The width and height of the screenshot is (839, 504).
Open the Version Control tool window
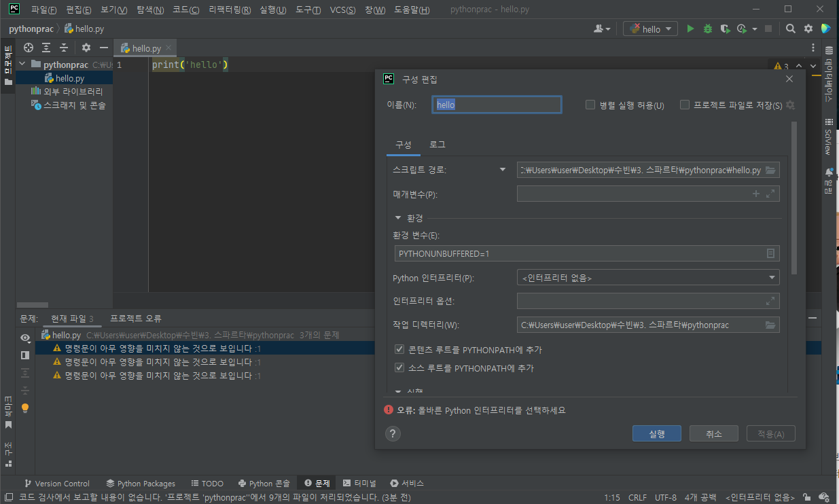pos(56,483)
